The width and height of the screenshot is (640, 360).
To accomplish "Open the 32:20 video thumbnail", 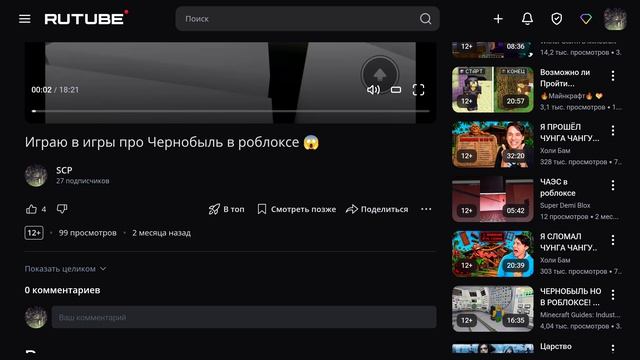I will pyautogui.click(x=493, y=144).
